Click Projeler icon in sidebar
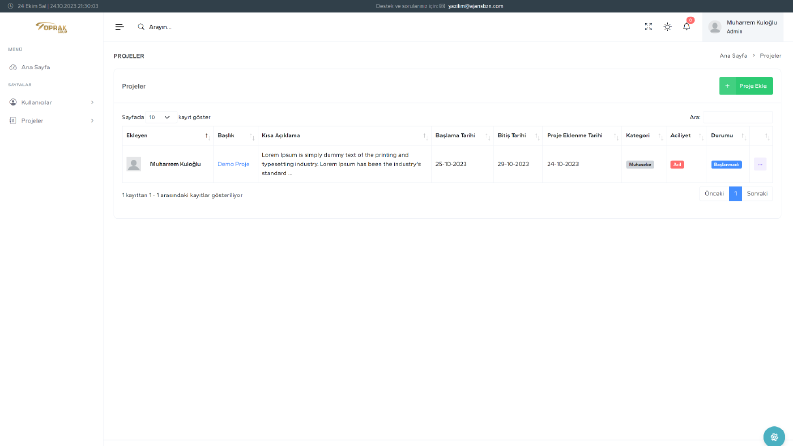Screen dimensions: 793x446 pyautogui.click(x=13, y=120)
